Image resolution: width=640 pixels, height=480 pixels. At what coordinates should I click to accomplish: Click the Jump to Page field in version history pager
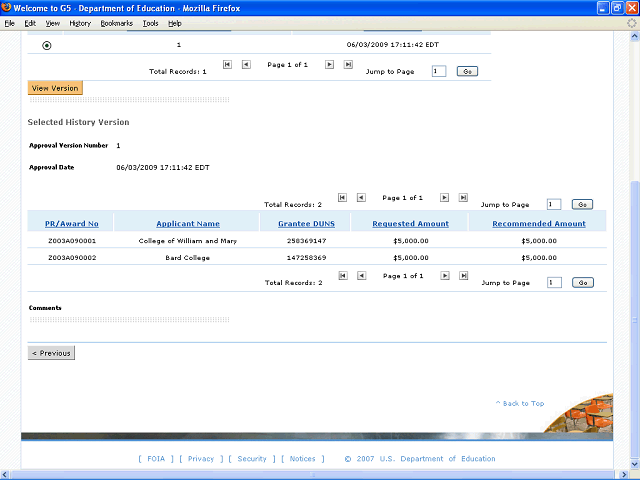point(439,71)
